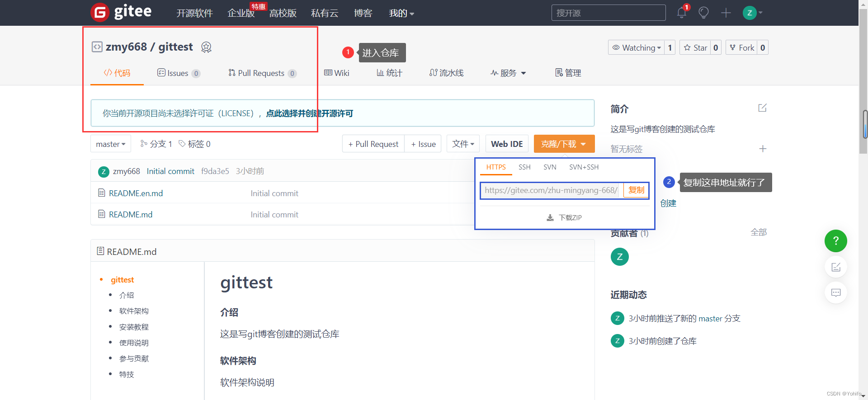This screenshot has width=868, height=400.
Task: Click the repository badge icon beside gittest
Action: tap(206, 47)
